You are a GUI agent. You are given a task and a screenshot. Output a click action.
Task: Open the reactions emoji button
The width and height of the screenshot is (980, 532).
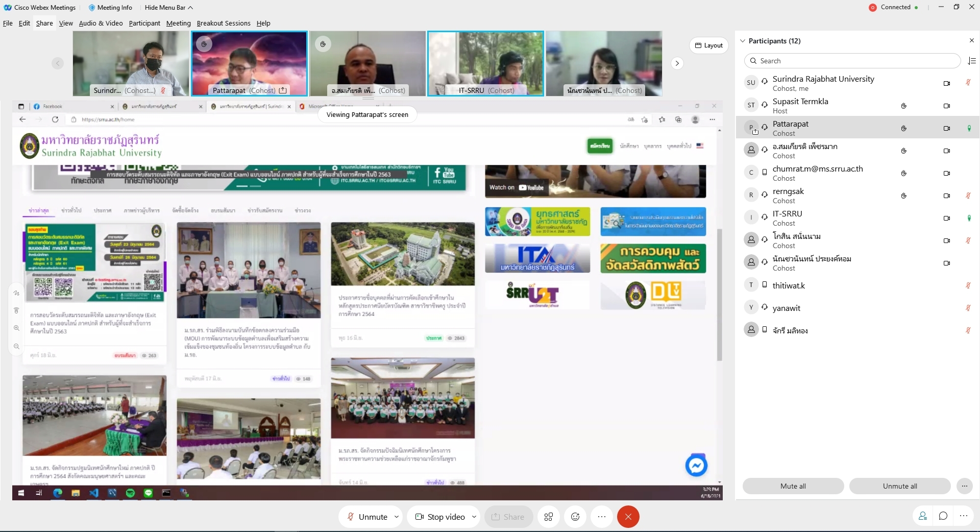pyautogui.click(x=575, y=517)
